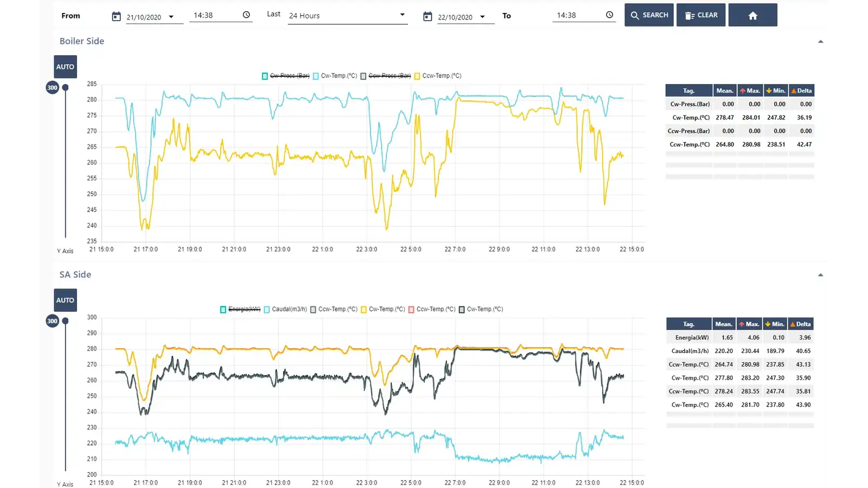The image size is (868, 488).
Task: Sort Boiler Side table by Max column
Action: [750, 91]
